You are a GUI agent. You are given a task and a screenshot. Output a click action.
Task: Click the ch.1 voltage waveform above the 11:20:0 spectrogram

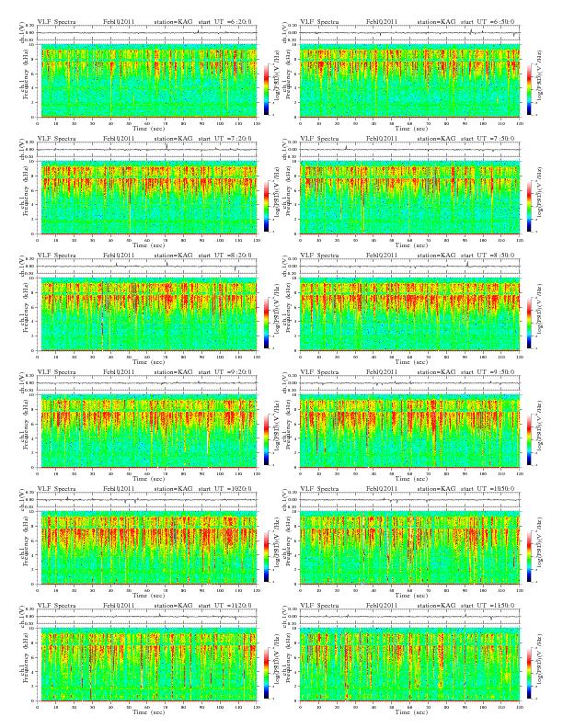point(147,617)
